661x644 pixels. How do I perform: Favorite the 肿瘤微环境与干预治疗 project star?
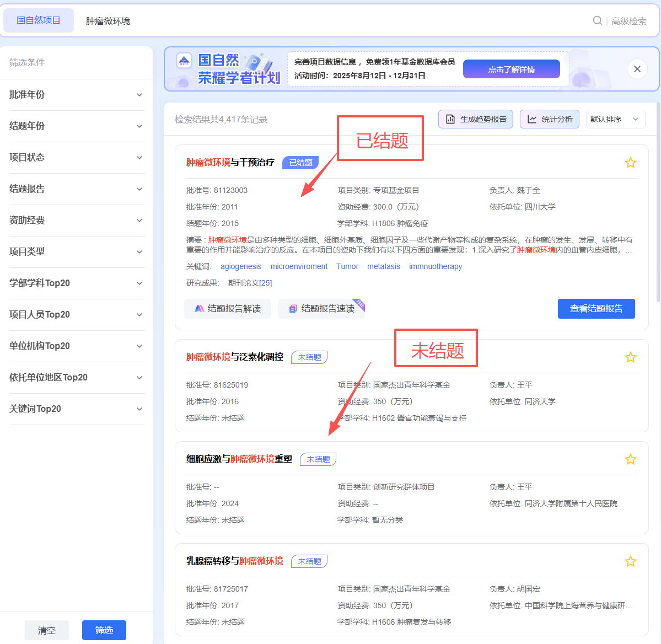[x=630, y=163]
